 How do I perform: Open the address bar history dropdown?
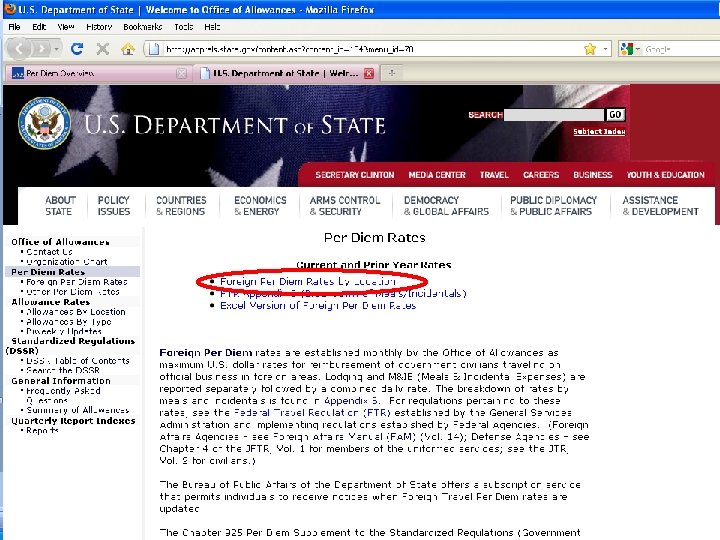click(x=605, y=49)
